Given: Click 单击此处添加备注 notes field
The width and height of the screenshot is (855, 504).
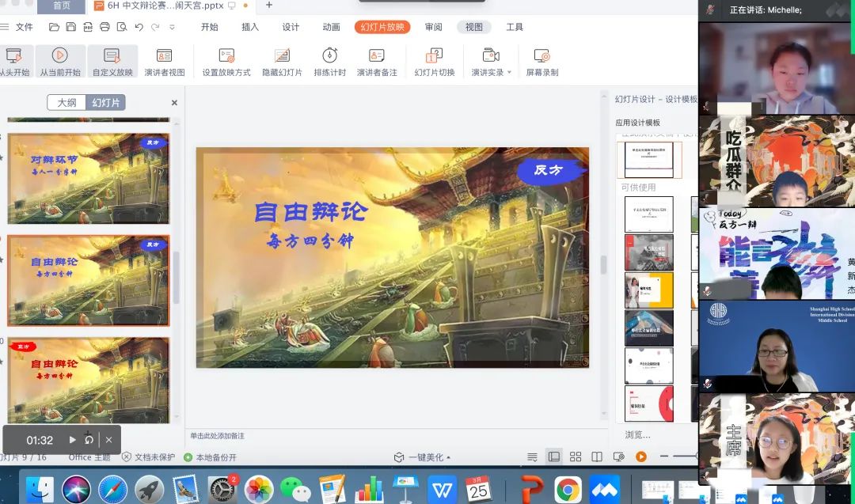Looking at the screenshot, I should coord(218,436).
